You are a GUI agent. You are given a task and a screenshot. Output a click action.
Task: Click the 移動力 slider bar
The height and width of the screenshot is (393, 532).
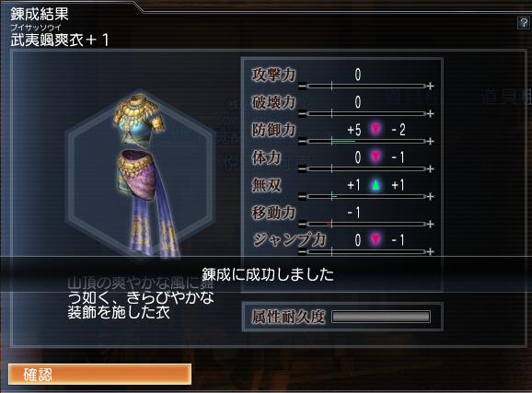(366, 224)
